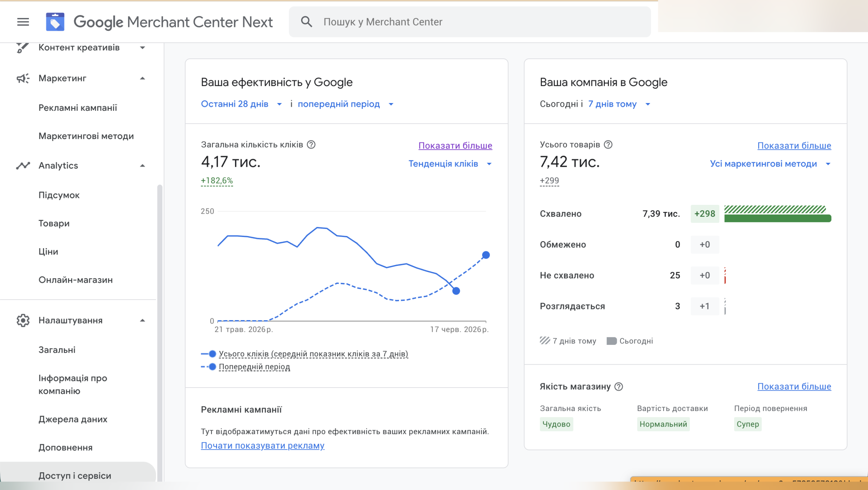Image resolution: width=868 pixels, height=490 pixels.
Task: Click the Marketing megaphone icon
Action: 23,78
